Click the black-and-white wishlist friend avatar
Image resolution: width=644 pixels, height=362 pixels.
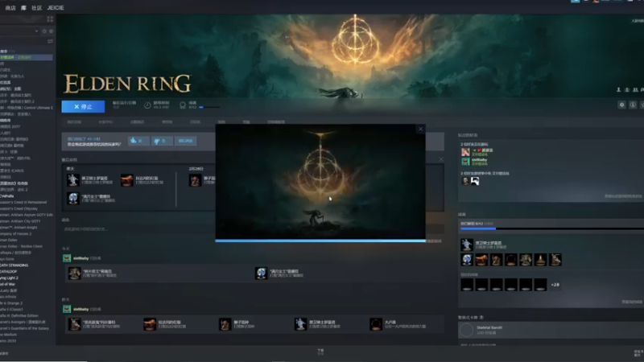tap(475, 181)
